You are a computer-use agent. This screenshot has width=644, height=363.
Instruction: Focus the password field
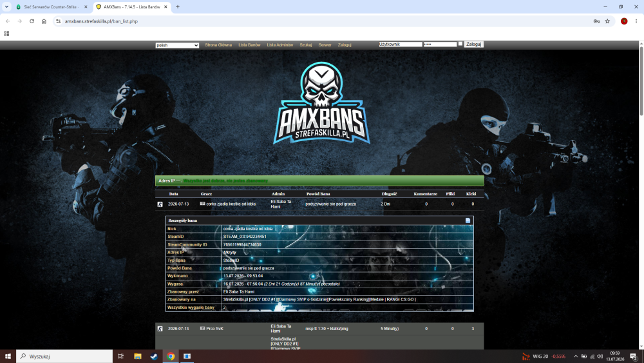440,44
